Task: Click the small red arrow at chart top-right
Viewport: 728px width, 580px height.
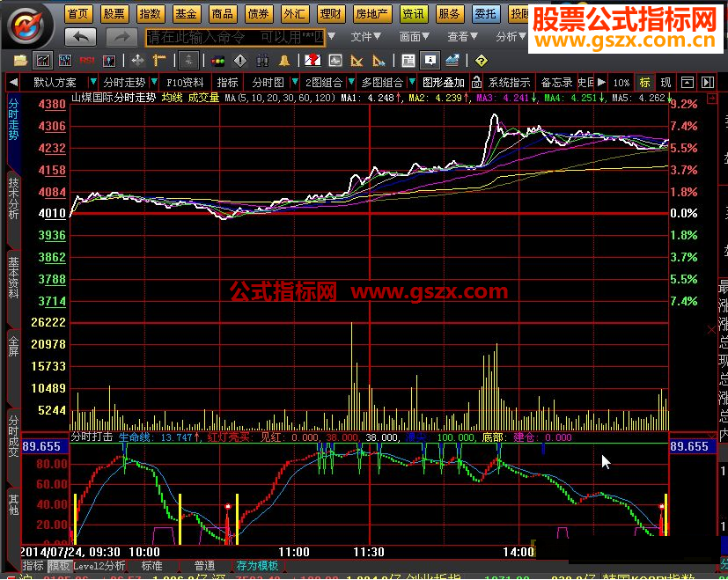Action: (x=712, y=98)
